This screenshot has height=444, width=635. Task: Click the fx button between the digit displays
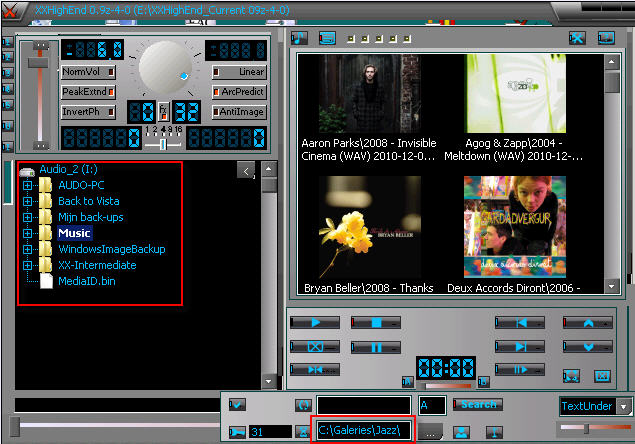(x=163, y=111)
